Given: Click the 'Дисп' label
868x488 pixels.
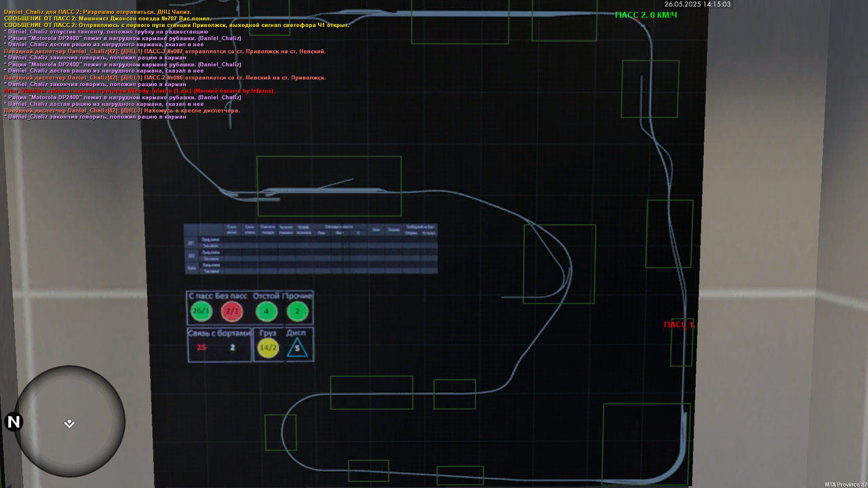Looking at the screenshot, I should pos(297,333).
